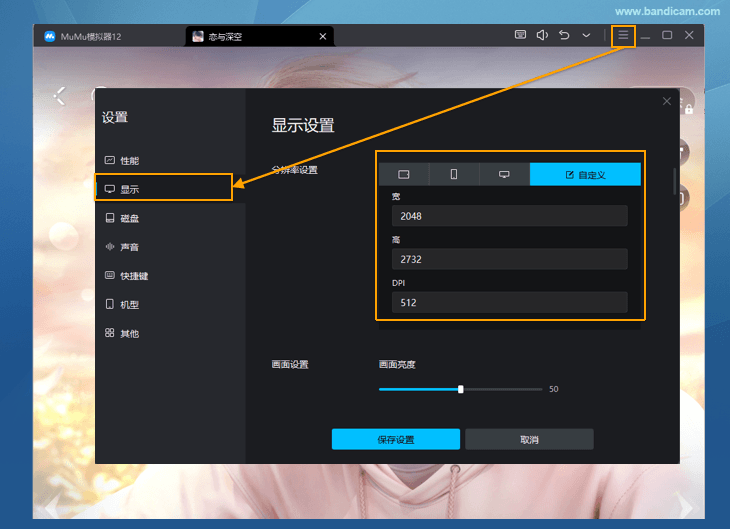This screenshot has height=529, width=730.
Task: Click the 磁盘 disk icon in sidebar
Action: pyautogui.click(x=110, y=218)
